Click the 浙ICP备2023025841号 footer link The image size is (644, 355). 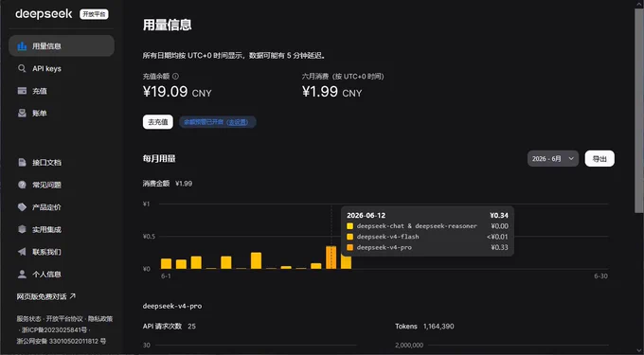[54, 329]
